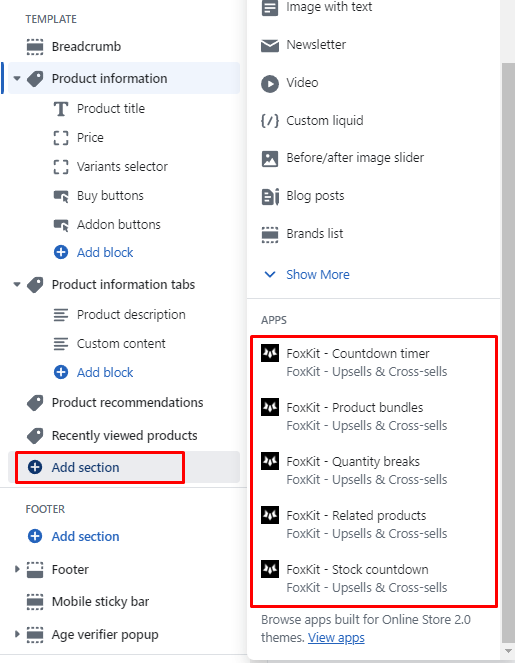Click the Newsletter envelope icon

coord(270,45)
